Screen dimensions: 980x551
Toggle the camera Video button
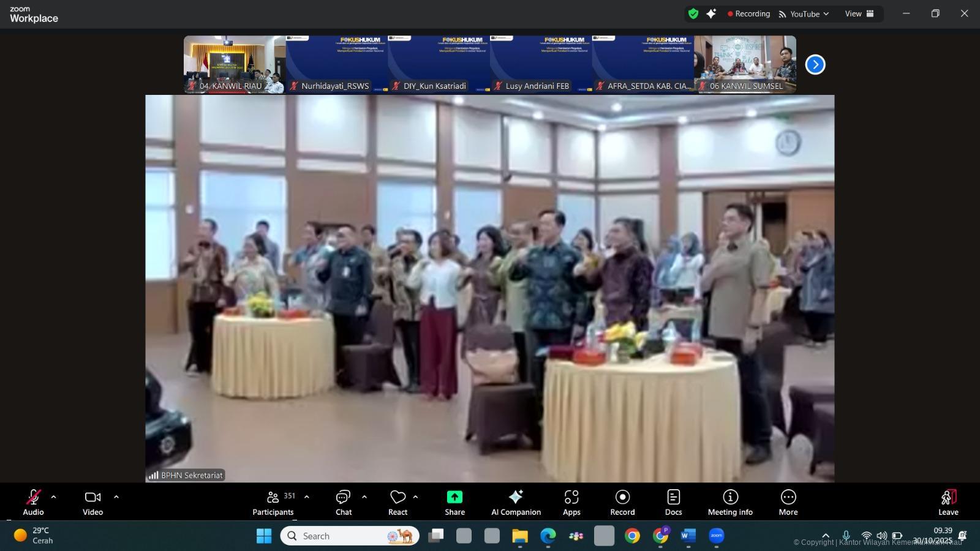tap(92, 502)
